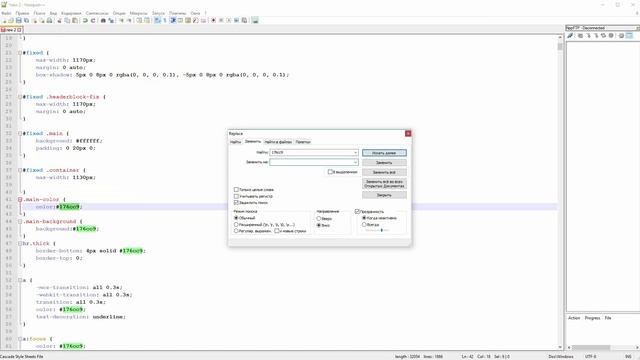Click the Save Recorded Macro icon
Image resolution: width=640 pixels, height=360 pixels.
pyautogui.click(x=244, y=20)
